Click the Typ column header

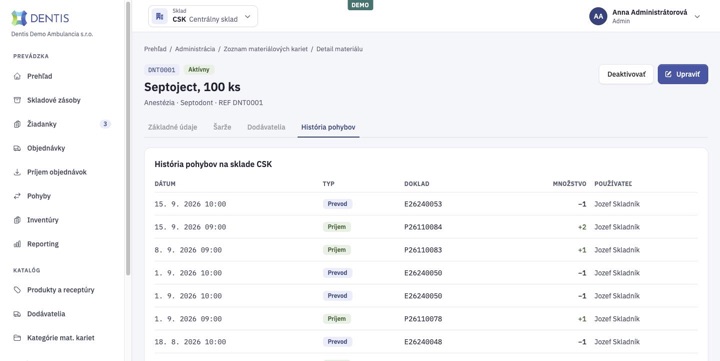tap(328, 184)
